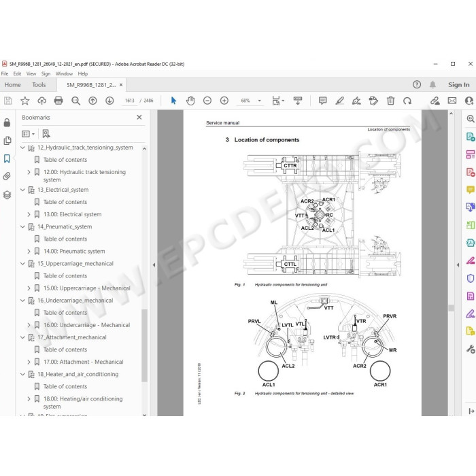Select the Highlight text pen

[339, 101]
